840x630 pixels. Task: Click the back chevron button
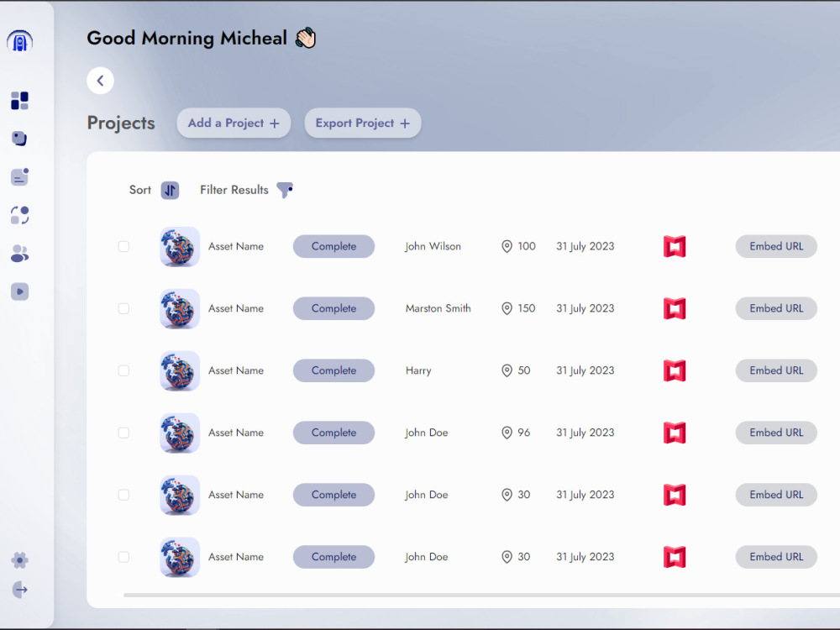point(100,81)
